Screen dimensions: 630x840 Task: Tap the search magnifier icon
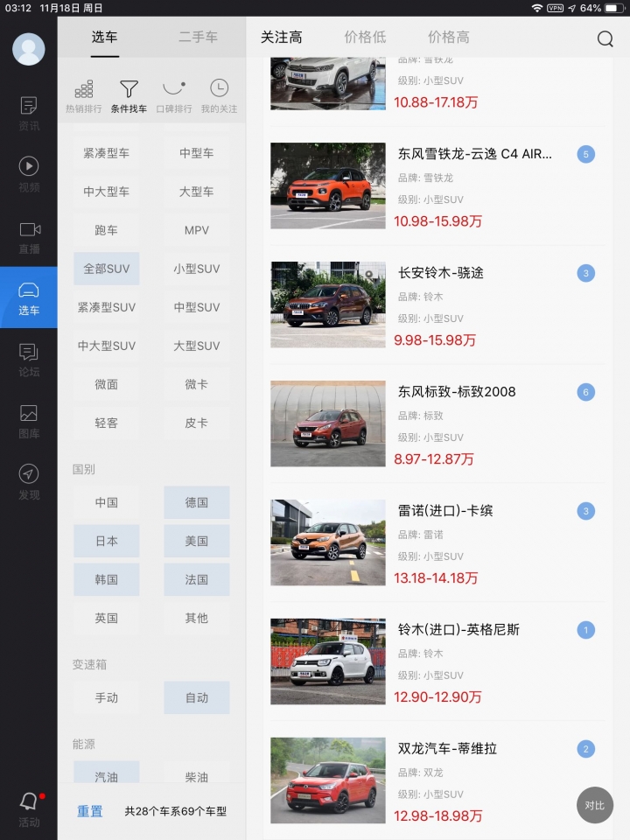pos(605,38)
